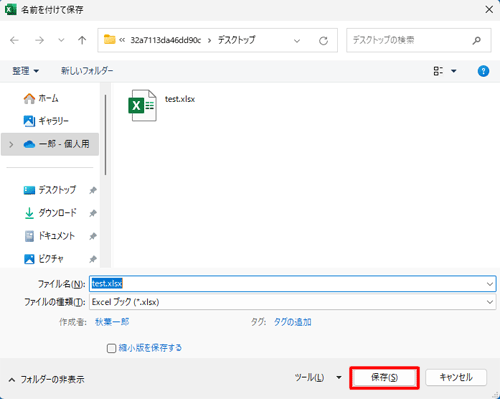Select ギャラリー in the navigation pane

click(x=46, y=121)
